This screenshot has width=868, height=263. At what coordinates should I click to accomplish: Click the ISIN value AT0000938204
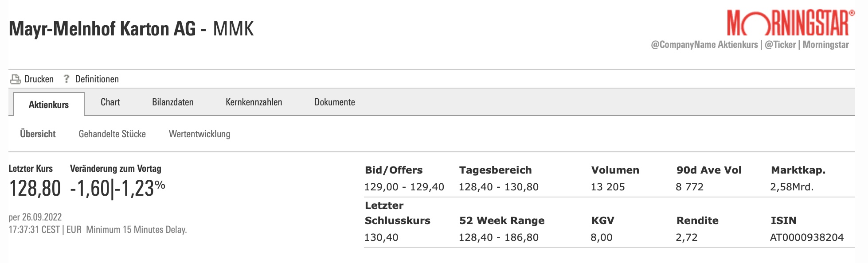click(x=806, y=237)
